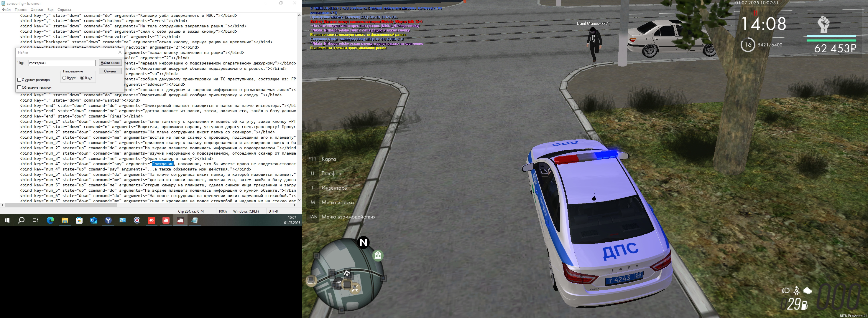Image resolution: width=868 pixels, height=318 pixels.
Task: Close the Найти dialog
Action: (120, 52)
